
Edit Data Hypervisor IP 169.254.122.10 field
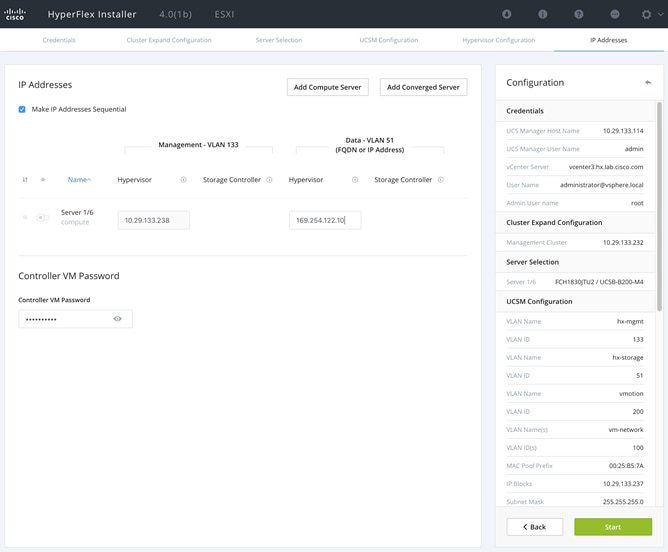tap(325, 220)
